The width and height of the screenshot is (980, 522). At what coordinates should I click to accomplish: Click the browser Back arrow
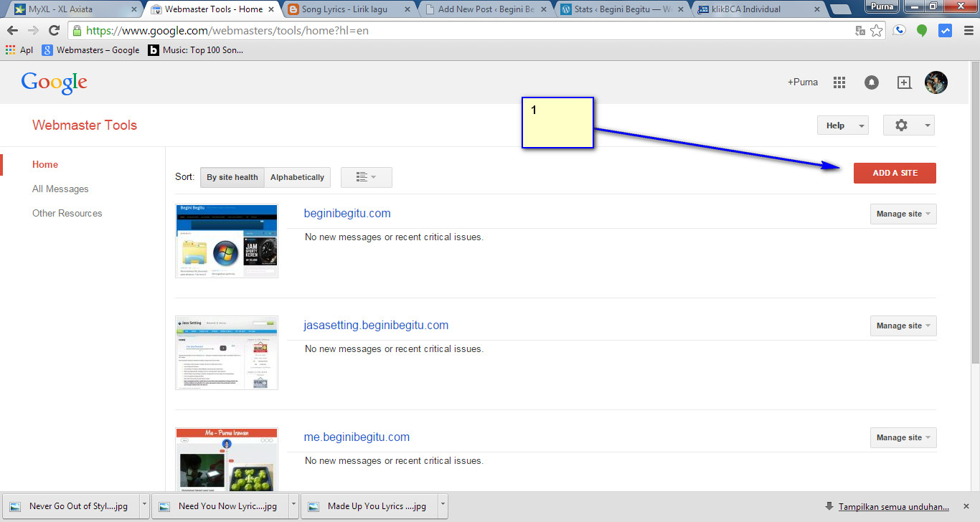12,31
